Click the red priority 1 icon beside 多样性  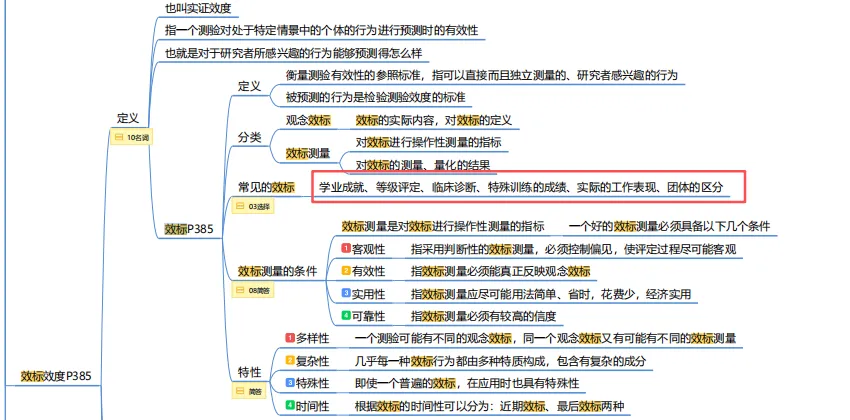[x=290, y=338]
